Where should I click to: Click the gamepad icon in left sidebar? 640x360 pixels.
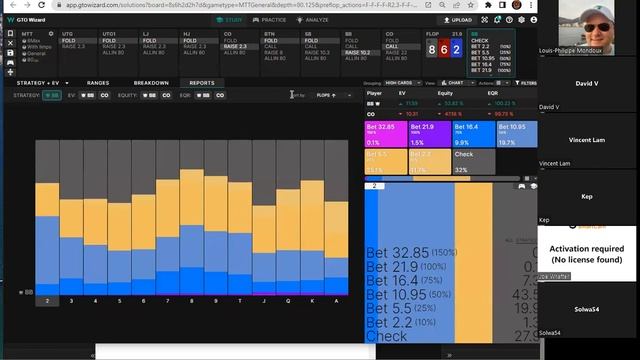pos(11,62)
